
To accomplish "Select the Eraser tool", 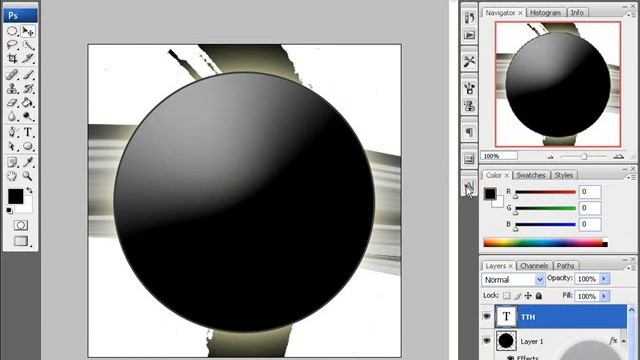I will [x=12, y=102].
